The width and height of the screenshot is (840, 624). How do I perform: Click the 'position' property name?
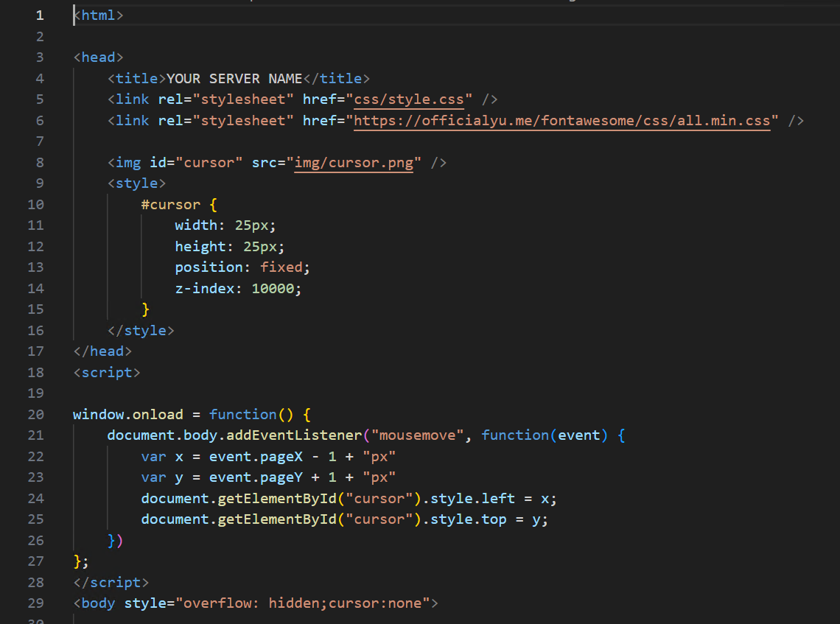pyautogui.click(x=209, y=267)
